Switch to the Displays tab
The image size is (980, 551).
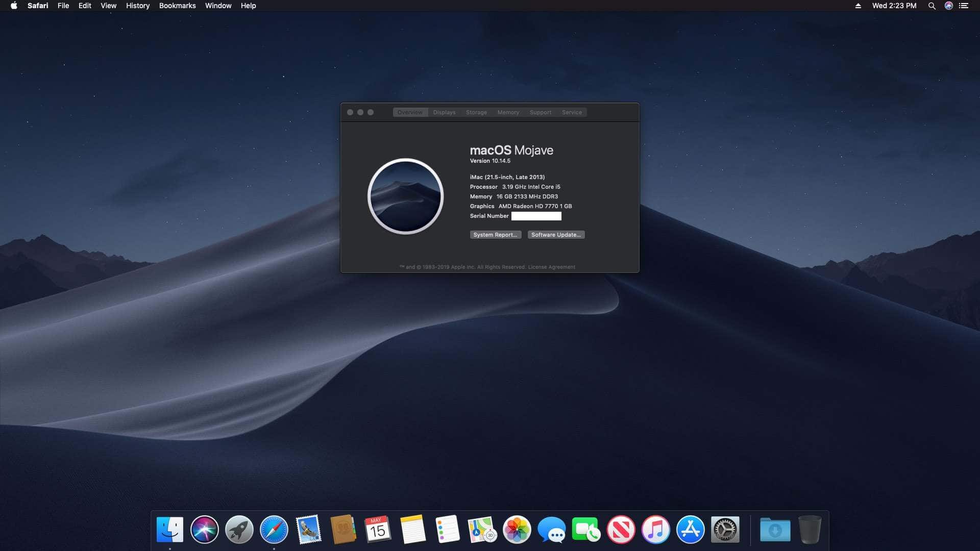coord(444,112)
